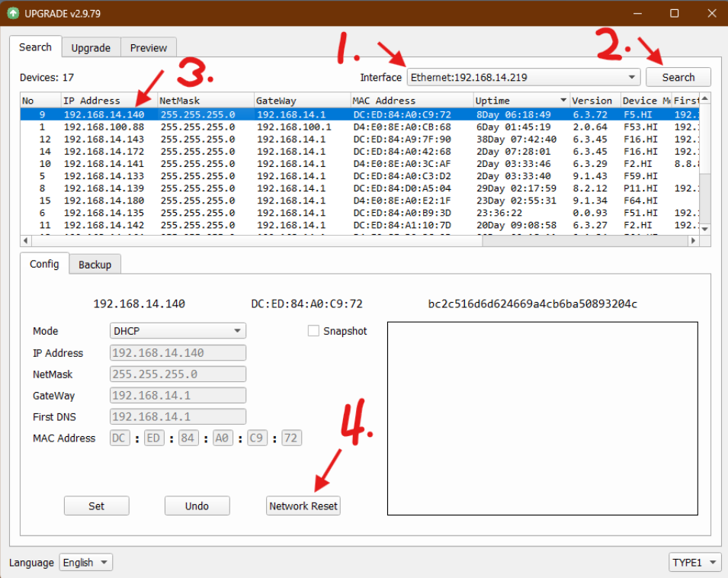Expand the Mode DHCP dropdown
The height and width of the screenshot is (578, 728).
[x=178, y=331]
